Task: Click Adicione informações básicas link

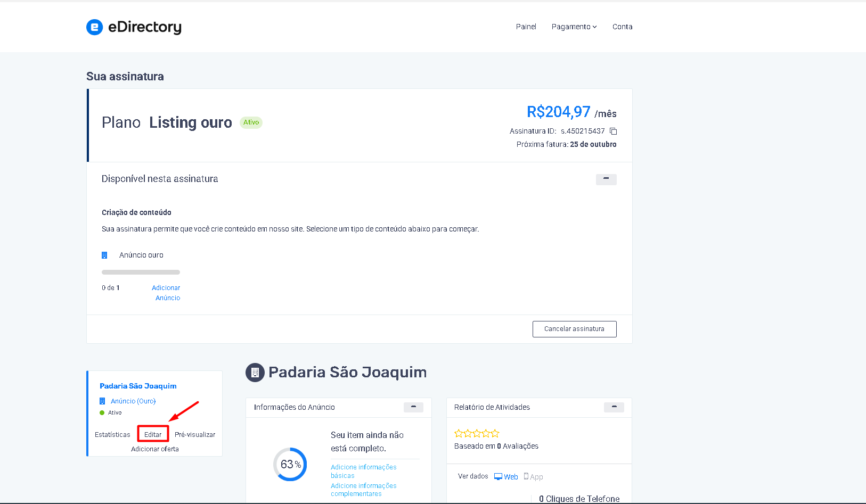Action: [364, 471]
